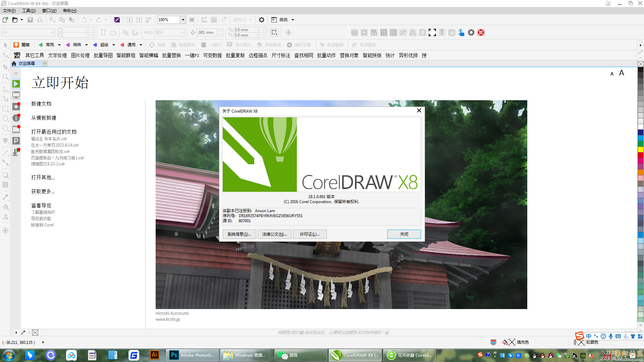Select the red swatch in color palette
The image size is (644, 362).
coord(641,155)
